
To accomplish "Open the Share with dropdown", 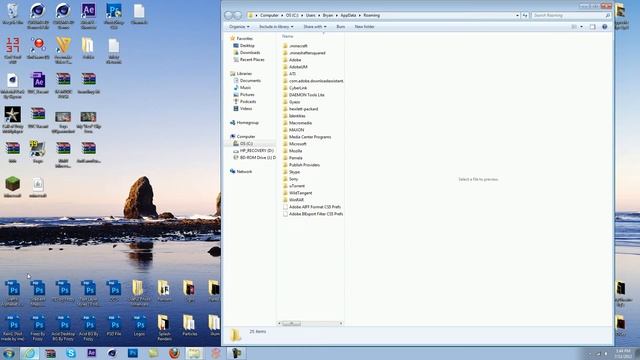I will (x=315, y=27).
